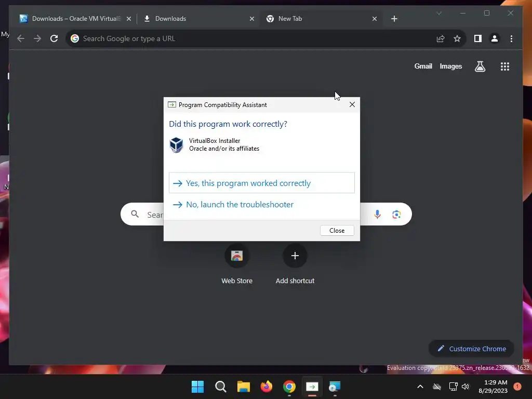
Task: Bookmark this tab with the star
Action: pos(457,38)
